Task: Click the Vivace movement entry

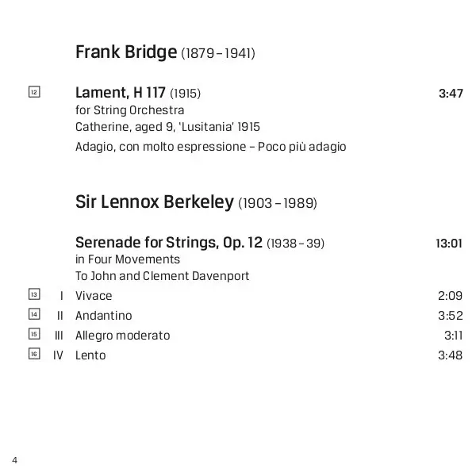Action: 94,296
